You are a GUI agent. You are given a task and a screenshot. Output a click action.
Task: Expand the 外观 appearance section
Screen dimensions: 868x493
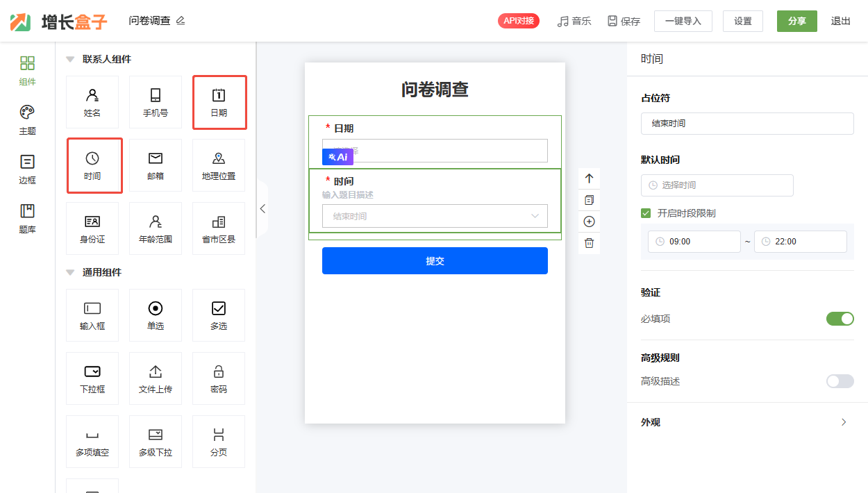coord(844,422)
